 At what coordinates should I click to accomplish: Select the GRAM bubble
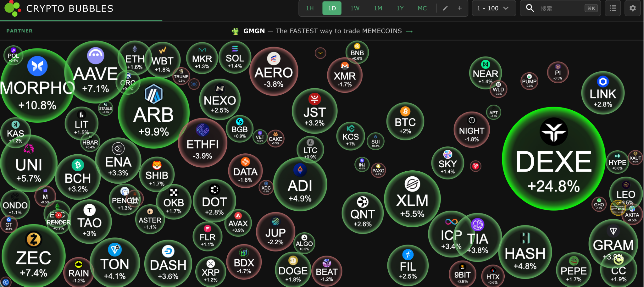point(613,244)
